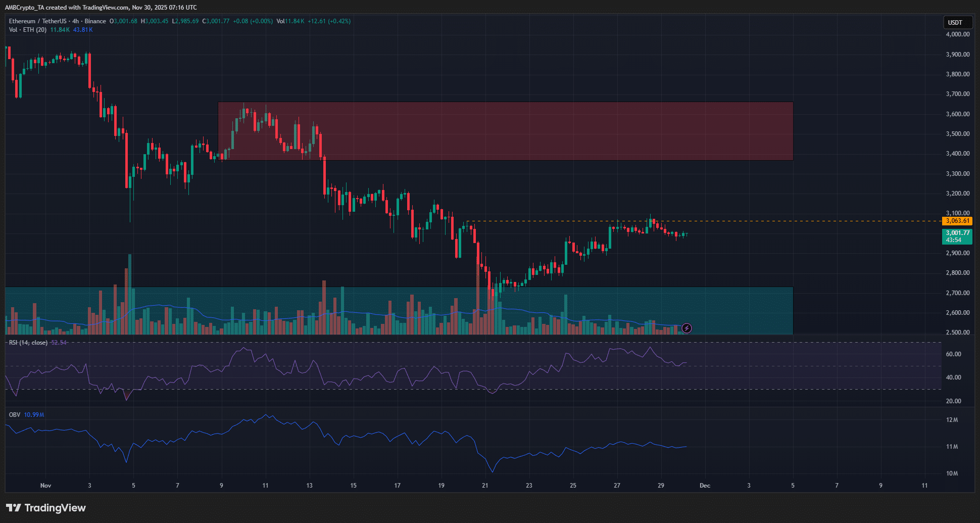Viewport: 980px width, 523px height.
Task: Click the Dec label on time axis
Action: 705,486
